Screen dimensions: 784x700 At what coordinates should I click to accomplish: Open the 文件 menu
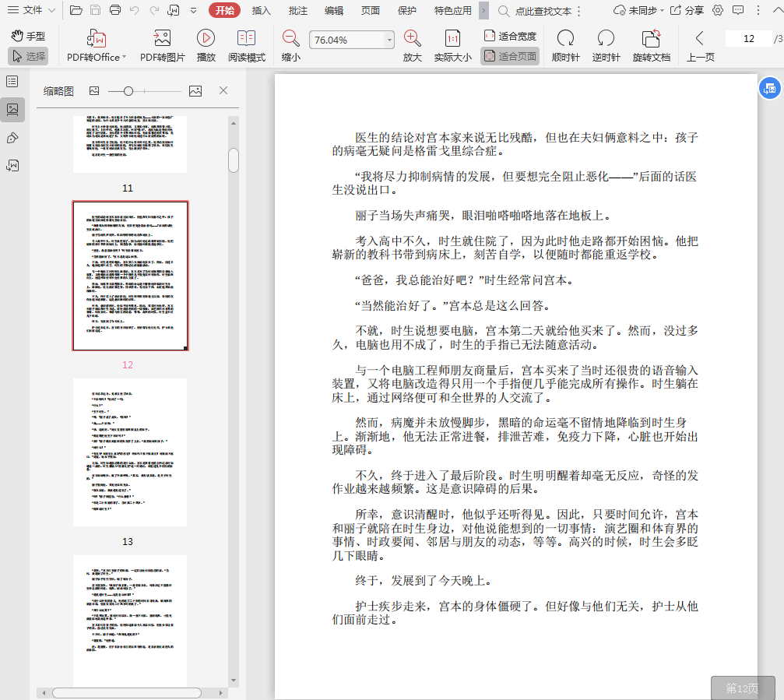pyautogui.click(x=31, y=10)
